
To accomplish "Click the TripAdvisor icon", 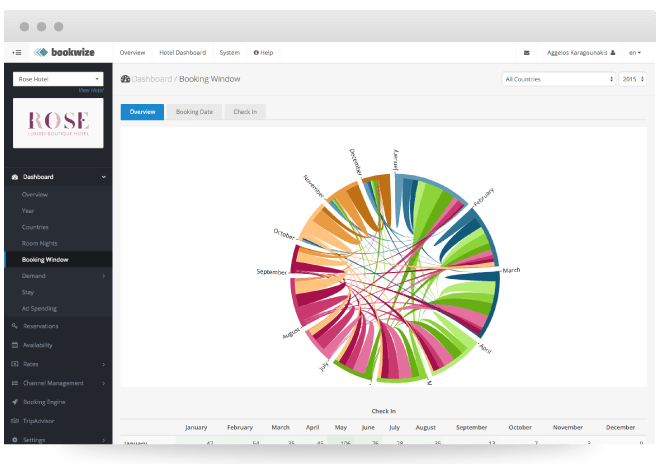I will (x=15, y=421).
